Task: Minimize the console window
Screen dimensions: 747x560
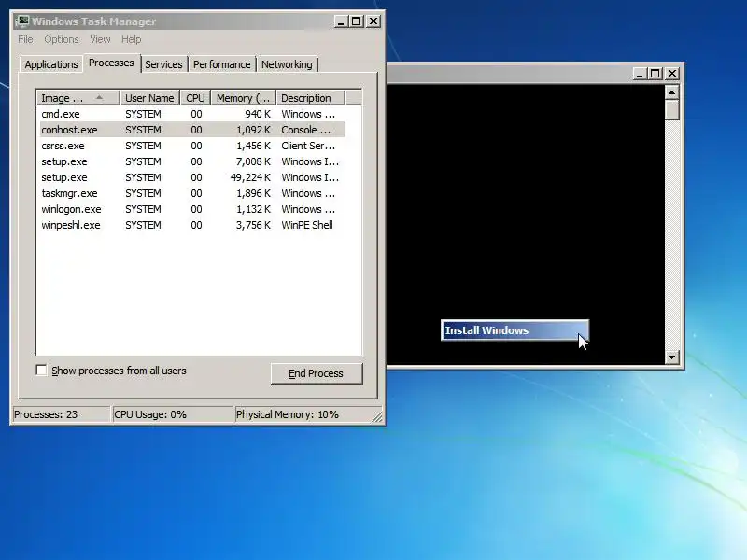Action: coord(640,74)
